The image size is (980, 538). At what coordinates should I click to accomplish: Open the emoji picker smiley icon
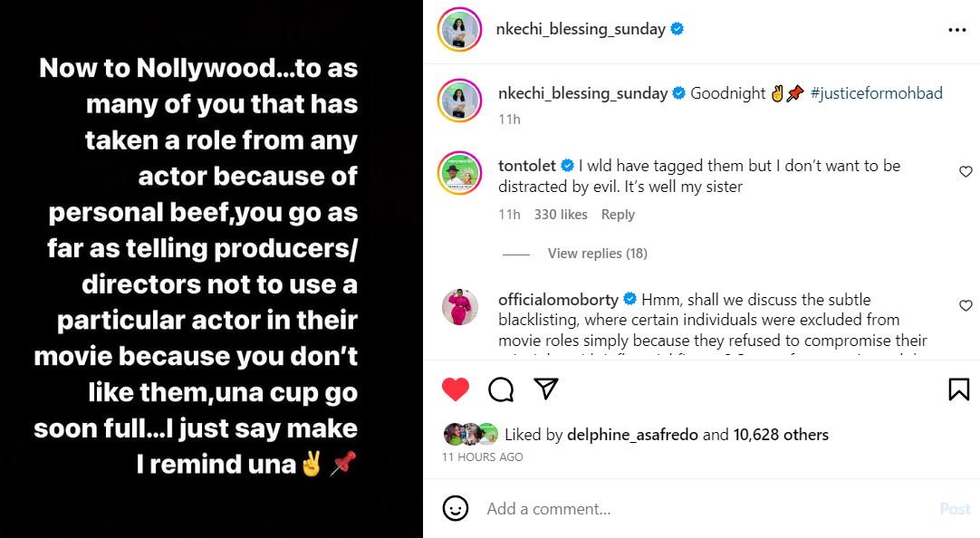click(x=456, y=508)
